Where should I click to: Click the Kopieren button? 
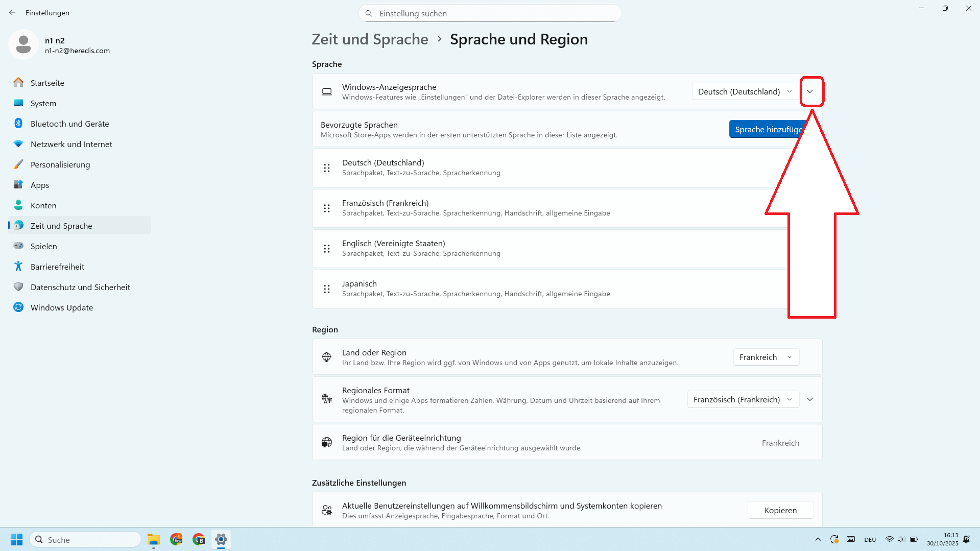pyautogui.click(x=780, y=511)
